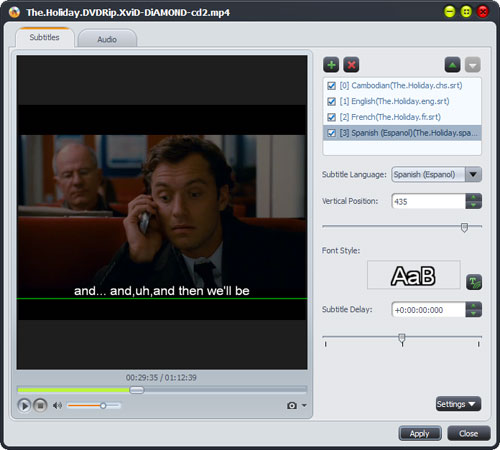
Task: Open the Settings dropdown button
Action: coord(458,404)
